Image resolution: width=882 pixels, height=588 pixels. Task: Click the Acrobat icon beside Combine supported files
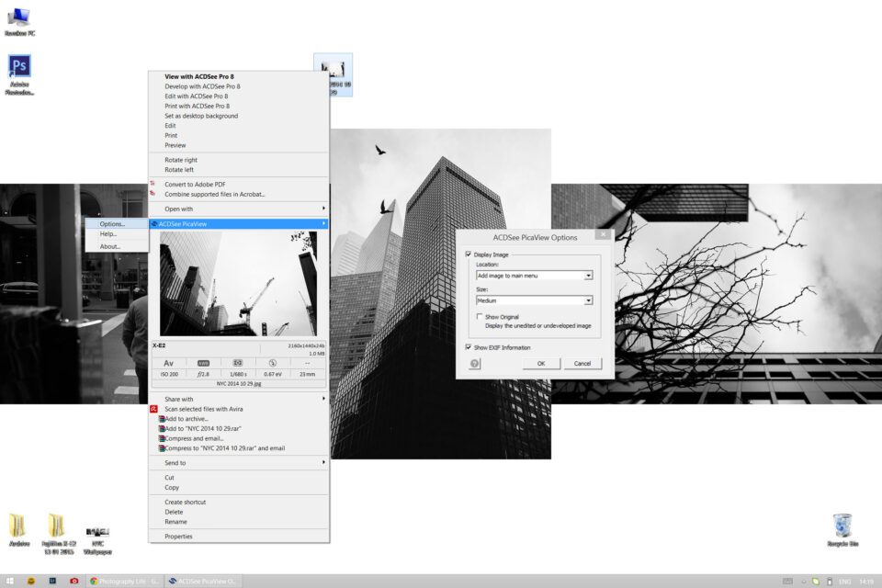153,194
